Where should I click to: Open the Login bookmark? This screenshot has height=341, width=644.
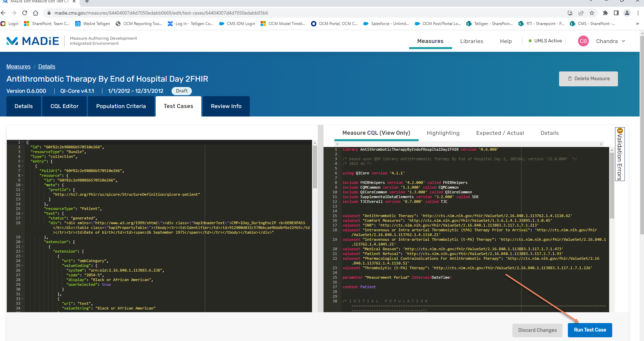click(x=10, y=24)
